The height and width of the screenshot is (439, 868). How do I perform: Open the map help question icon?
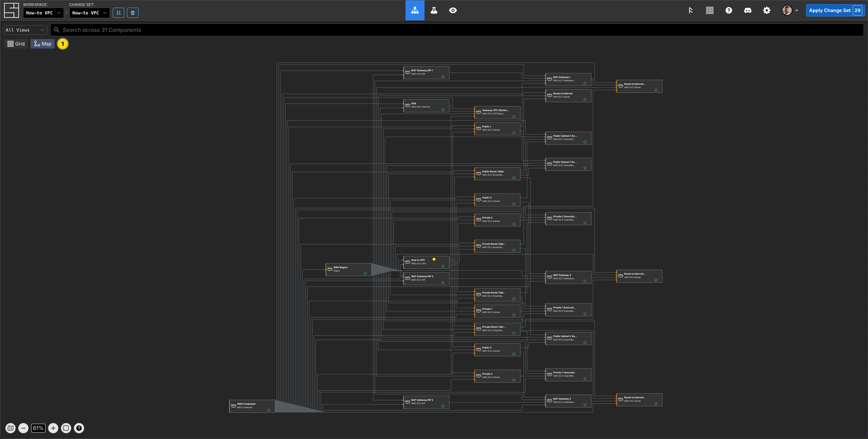click(x=79, y=428)
